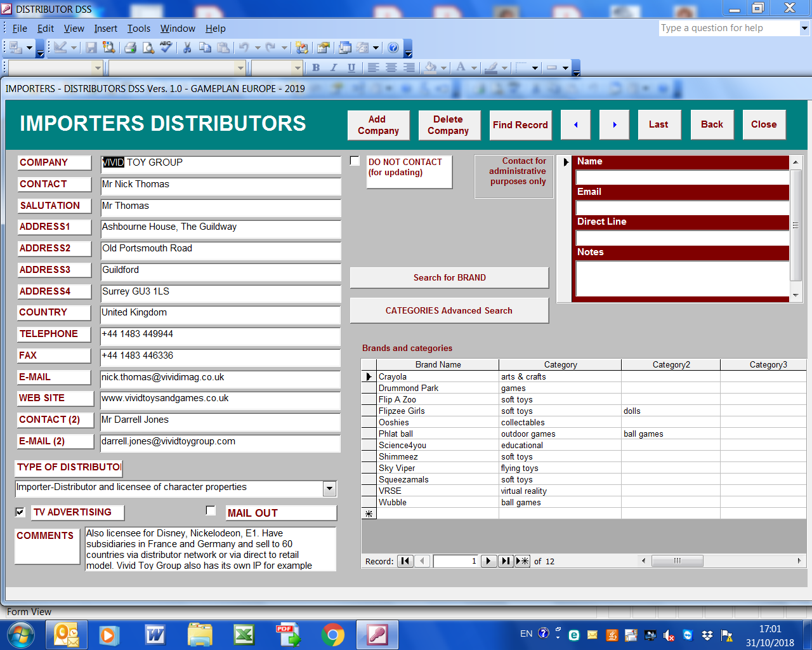Align text right
The width and height of the screenshot is (812, 650).
pyautogui.click(x=409, y=68)
